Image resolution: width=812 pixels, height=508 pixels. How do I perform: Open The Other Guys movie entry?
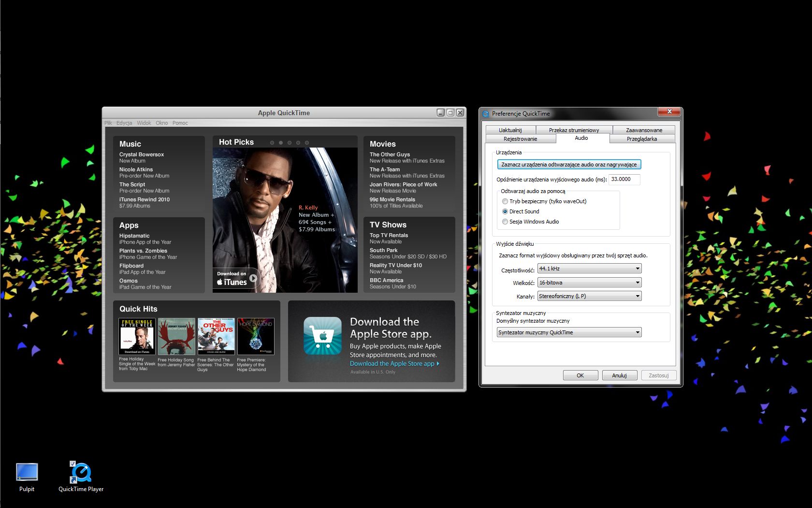(x=407, y=158)
